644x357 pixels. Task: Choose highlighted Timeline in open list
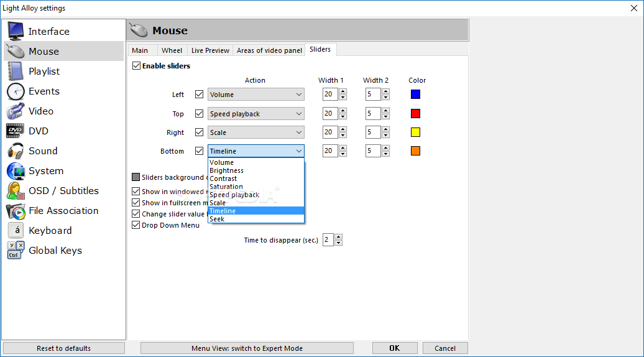point(256,211)
